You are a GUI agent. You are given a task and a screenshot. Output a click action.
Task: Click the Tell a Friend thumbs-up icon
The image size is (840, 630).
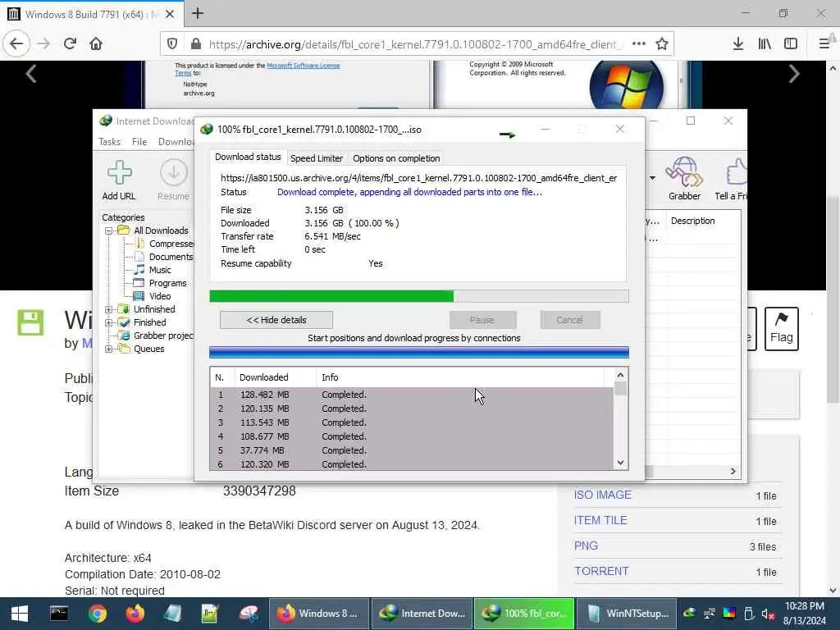pyautogui.click(x=737, y=171)
